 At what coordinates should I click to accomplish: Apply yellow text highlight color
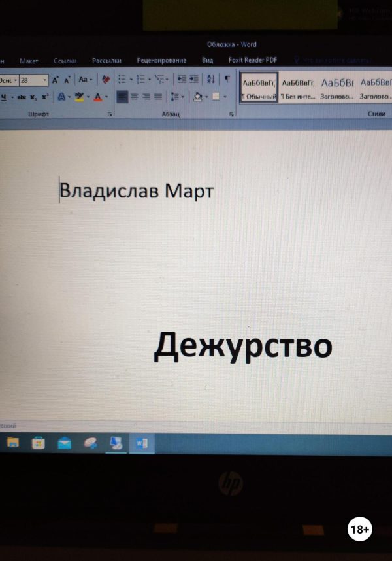(x=79, y=97)
